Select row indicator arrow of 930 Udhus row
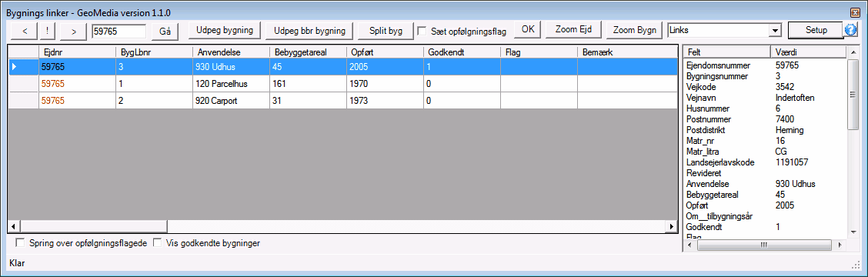The image size is (868, 277). [x=15, y=66]
